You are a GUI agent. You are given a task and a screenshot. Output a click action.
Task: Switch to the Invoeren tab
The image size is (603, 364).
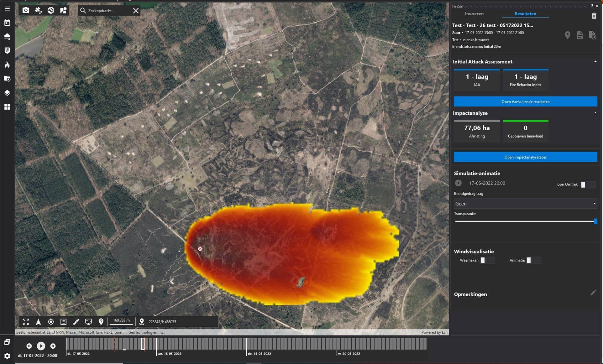pyautogui.click(x=474, y=14)
